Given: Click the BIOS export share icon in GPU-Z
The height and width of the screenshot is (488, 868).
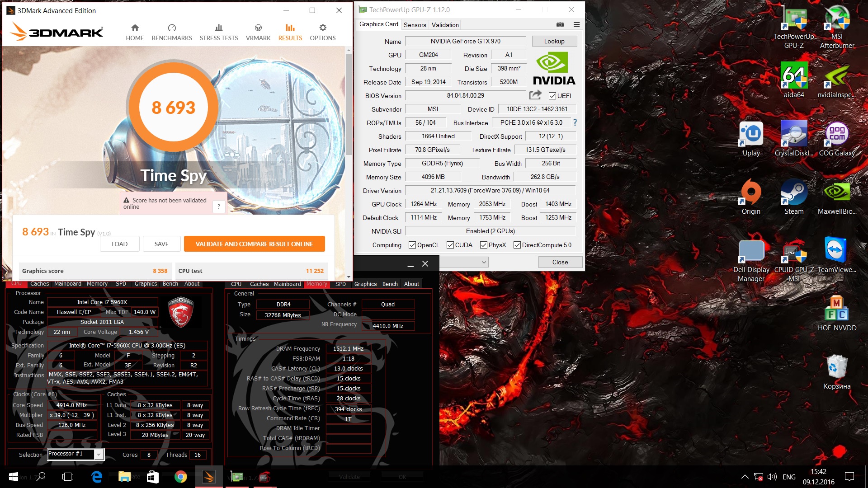Looking at the screenshot, I should tap(535, 95).
